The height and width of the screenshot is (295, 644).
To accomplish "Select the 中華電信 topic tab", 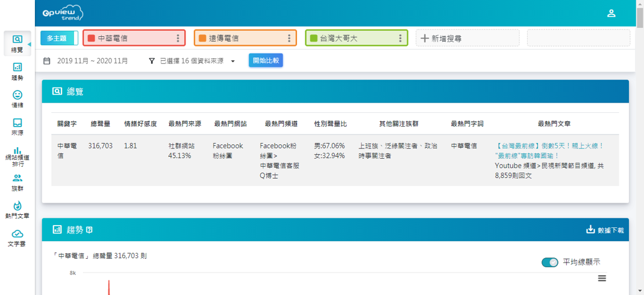I will pyautogui.click(x=134, y=38).
